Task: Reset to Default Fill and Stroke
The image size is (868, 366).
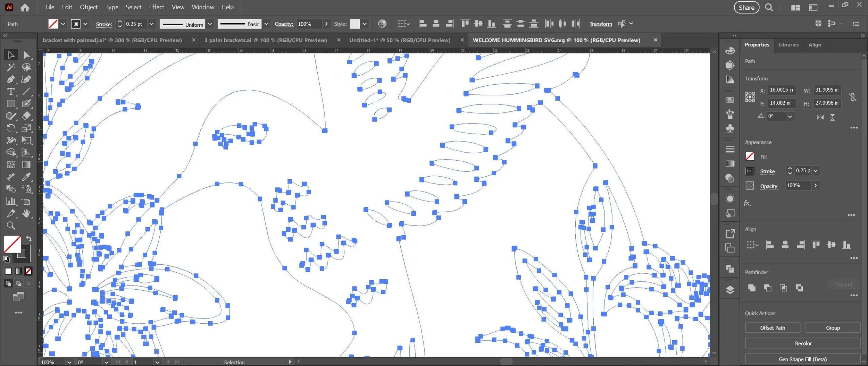Action: tap(6, 259)
